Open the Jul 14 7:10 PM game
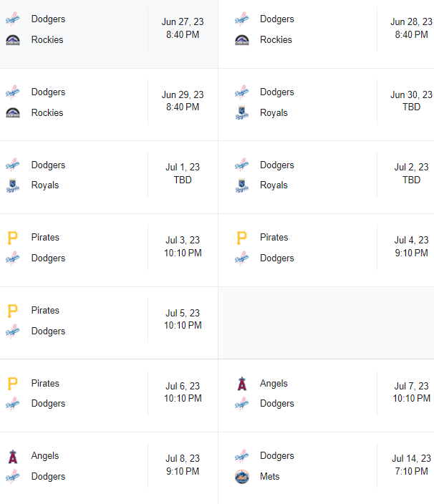Image resolution: width=434 pixels, height=504 pixels. (411, 465)
